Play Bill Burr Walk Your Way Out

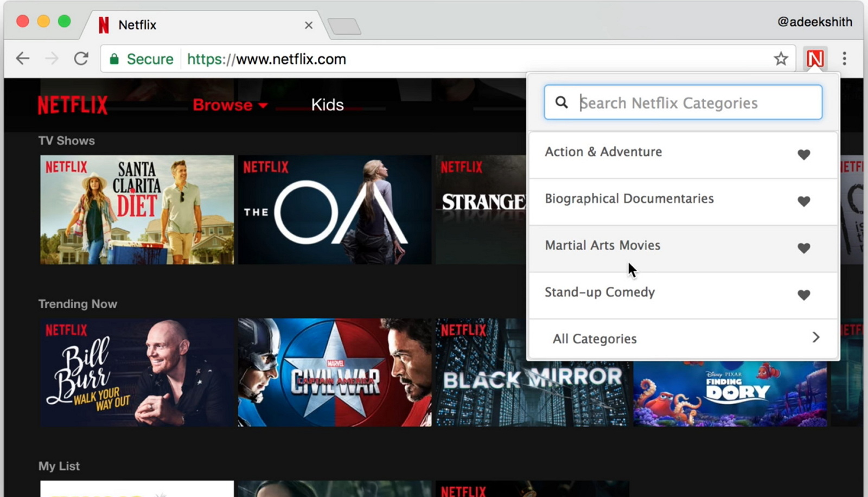[137, 372]
